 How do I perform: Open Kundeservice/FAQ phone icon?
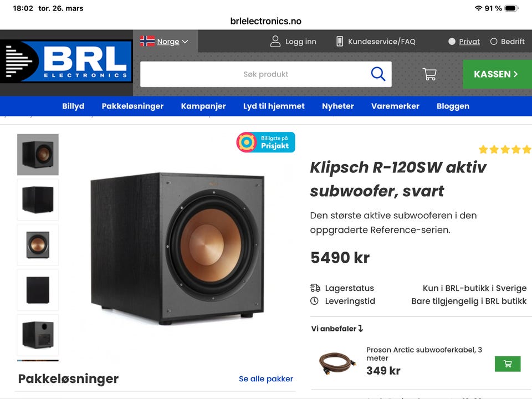coord(339,42)
